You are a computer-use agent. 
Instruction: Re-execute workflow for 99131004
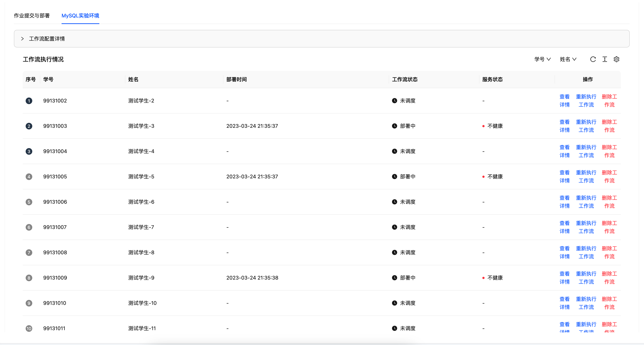586,151
